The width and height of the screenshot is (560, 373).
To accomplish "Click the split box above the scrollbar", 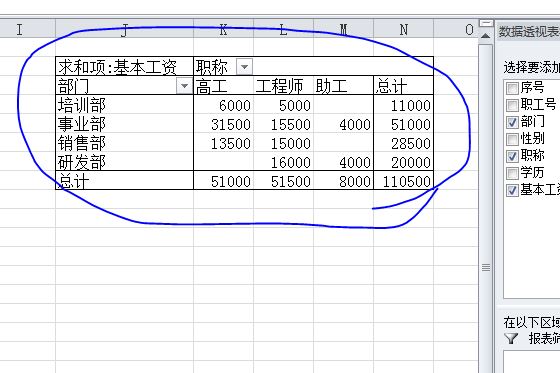I will (x=486, y=23).
